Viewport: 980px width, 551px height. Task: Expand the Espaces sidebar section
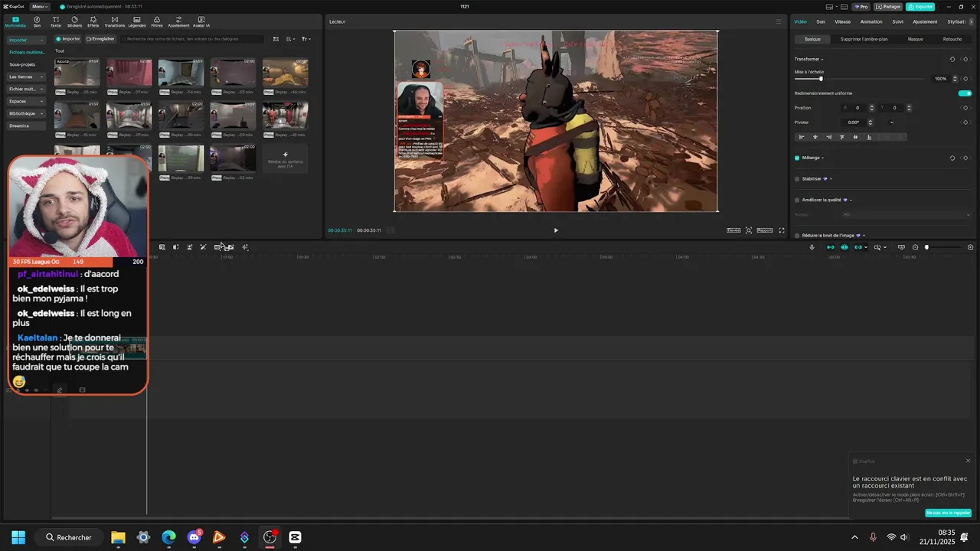[27, 101]
